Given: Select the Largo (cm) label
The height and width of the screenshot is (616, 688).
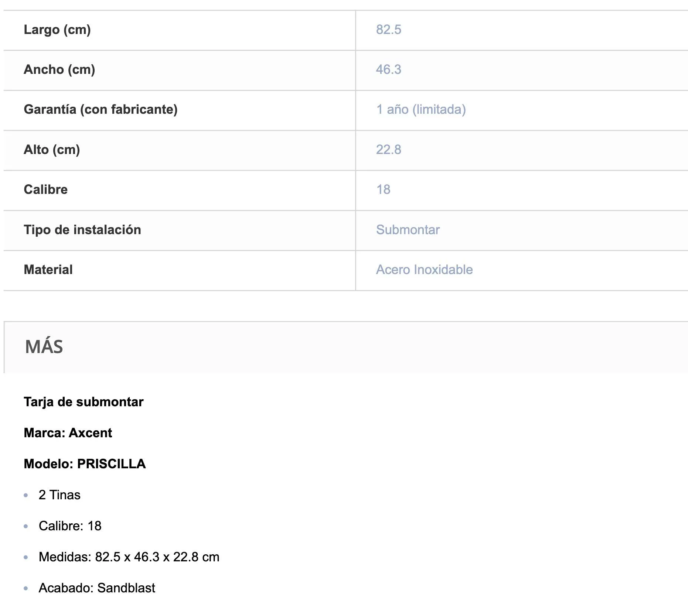Looking at the screenshot, I should click(57, 30).
